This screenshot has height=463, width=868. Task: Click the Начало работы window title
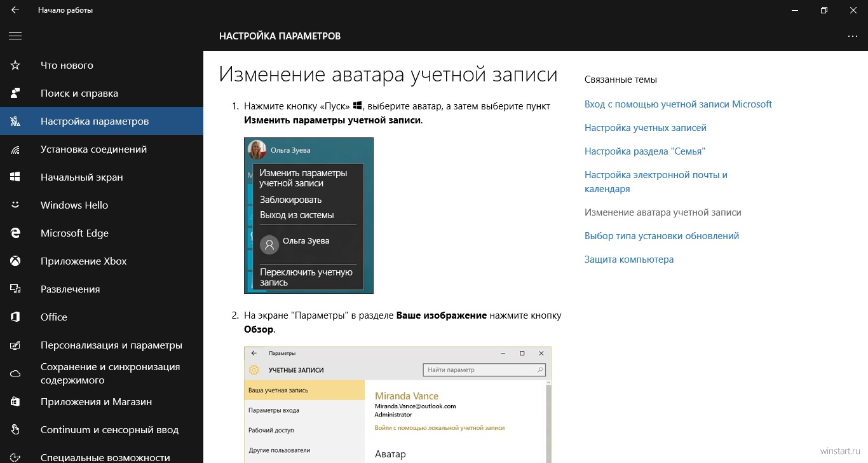click(x=65, y=10)
